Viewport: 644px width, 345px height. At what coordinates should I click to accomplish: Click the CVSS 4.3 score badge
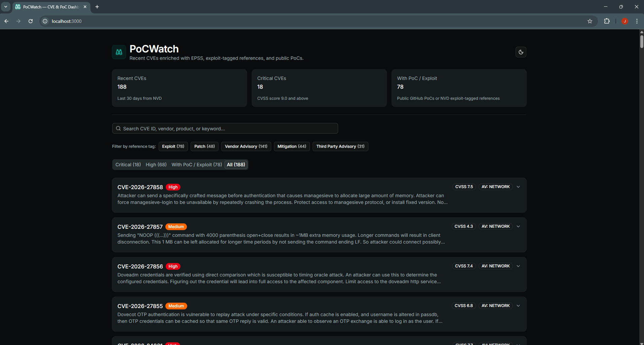[464, 226]
